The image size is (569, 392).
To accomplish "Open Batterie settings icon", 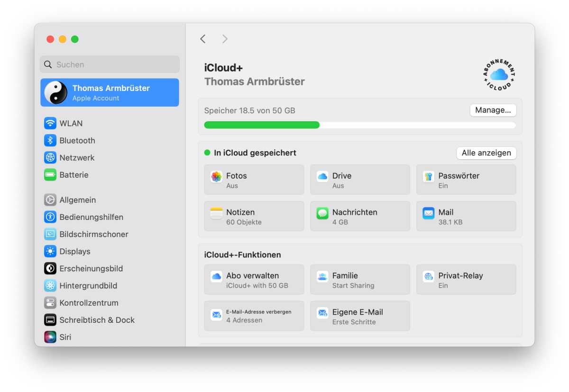I will click(x=50, y=175).
